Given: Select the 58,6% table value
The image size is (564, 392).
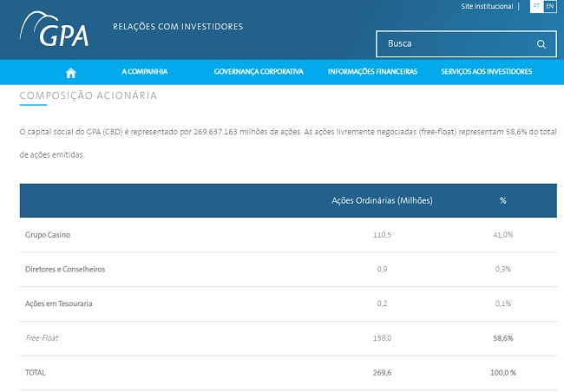Looking at the screenshot, I should (503, 338).
